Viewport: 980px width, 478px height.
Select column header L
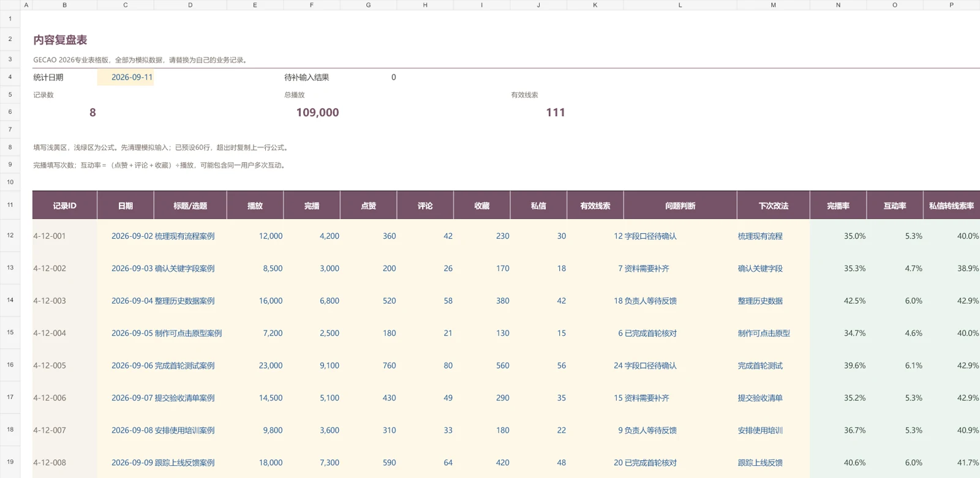coord(680,5)
